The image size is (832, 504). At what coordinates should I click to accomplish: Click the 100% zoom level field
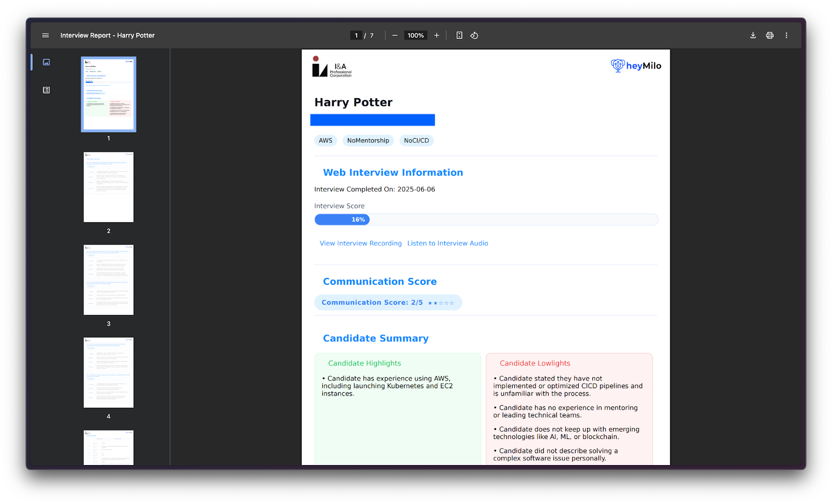(415, 35)
